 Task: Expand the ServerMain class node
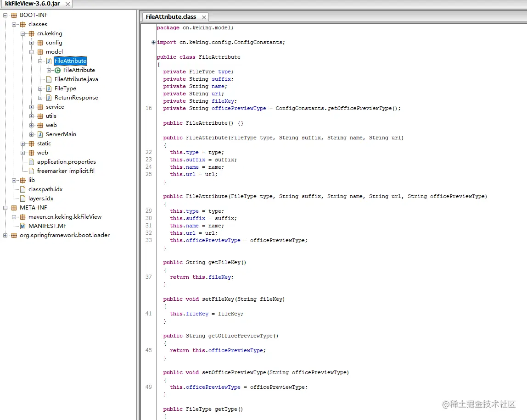click(x=32, y=134)
